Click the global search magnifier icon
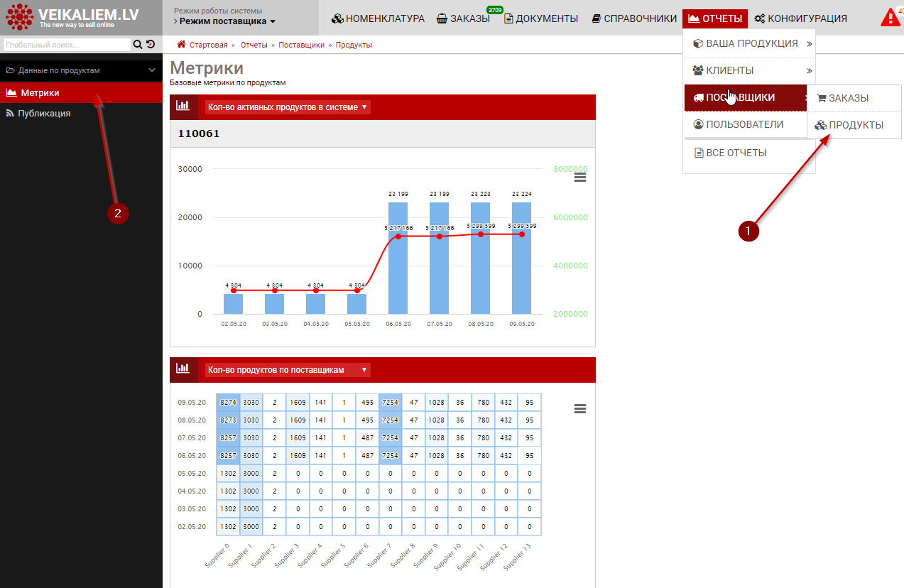The height and width of the screenshot is (588, 904). click(x=138, y=45)
